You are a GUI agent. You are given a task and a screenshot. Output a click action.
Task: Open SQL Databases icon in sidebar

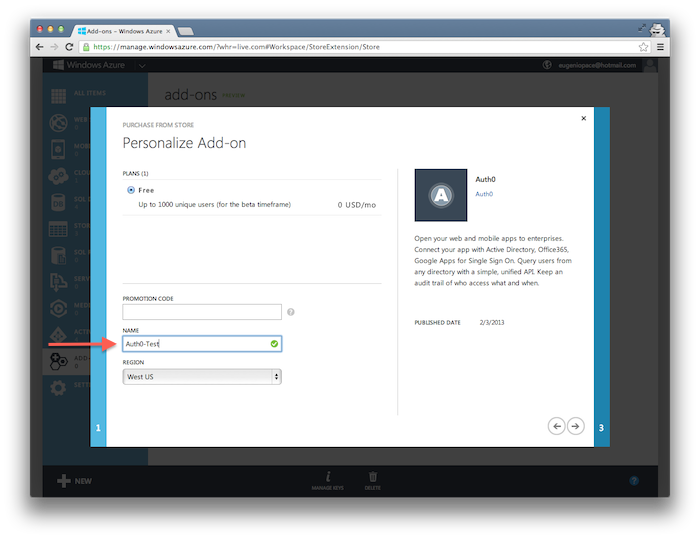(x=58, y=203)
